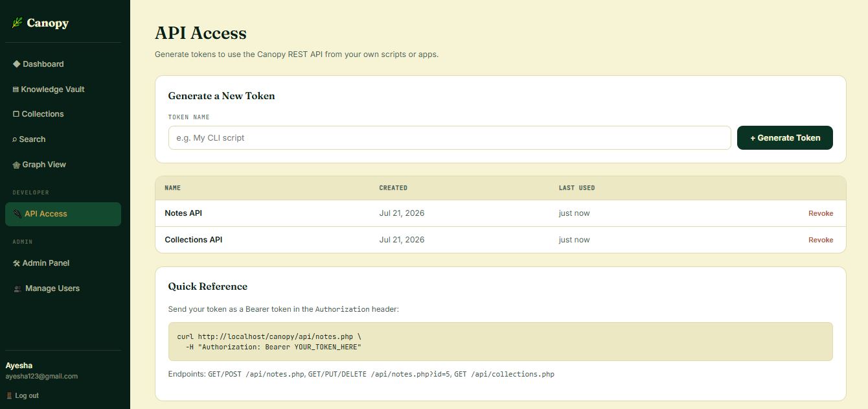868x409 pixels.
Task: Log out of Canopy
Action: click(x=22, y=395)
